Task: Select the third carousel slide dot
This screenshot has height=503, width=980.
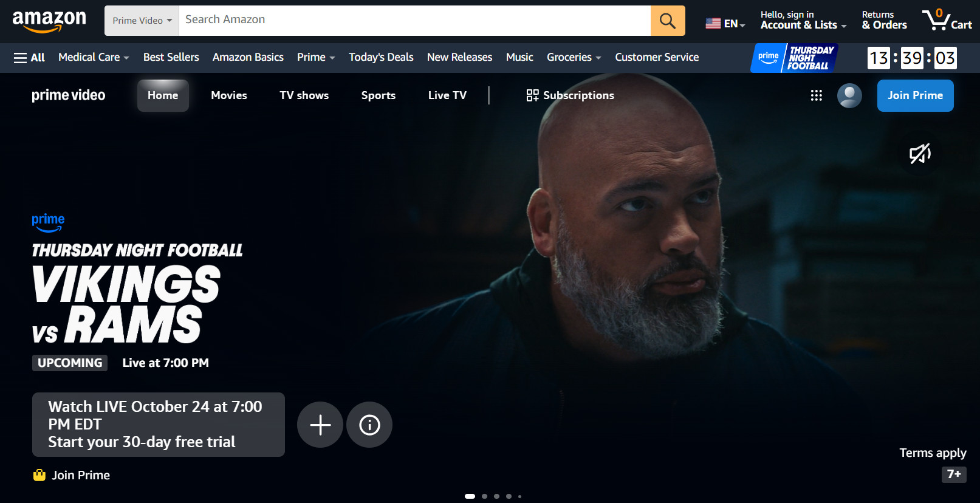Action: (496, 496)
